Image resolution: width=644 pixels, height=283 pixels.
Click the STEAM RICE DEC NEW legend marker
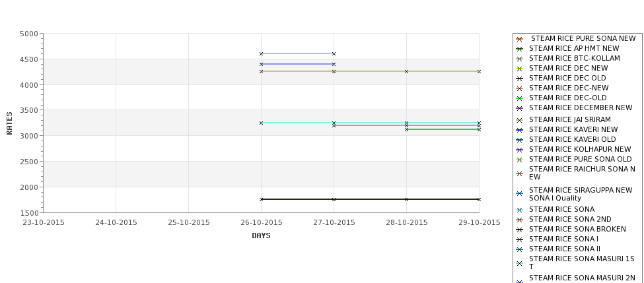coord(519,69)
